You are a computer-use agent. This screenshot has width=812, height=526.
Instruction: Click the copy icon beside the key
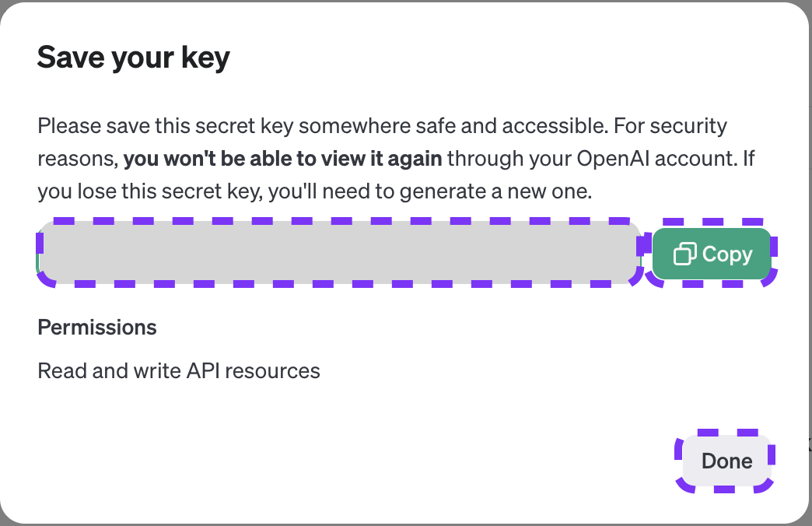coord(684,254)
